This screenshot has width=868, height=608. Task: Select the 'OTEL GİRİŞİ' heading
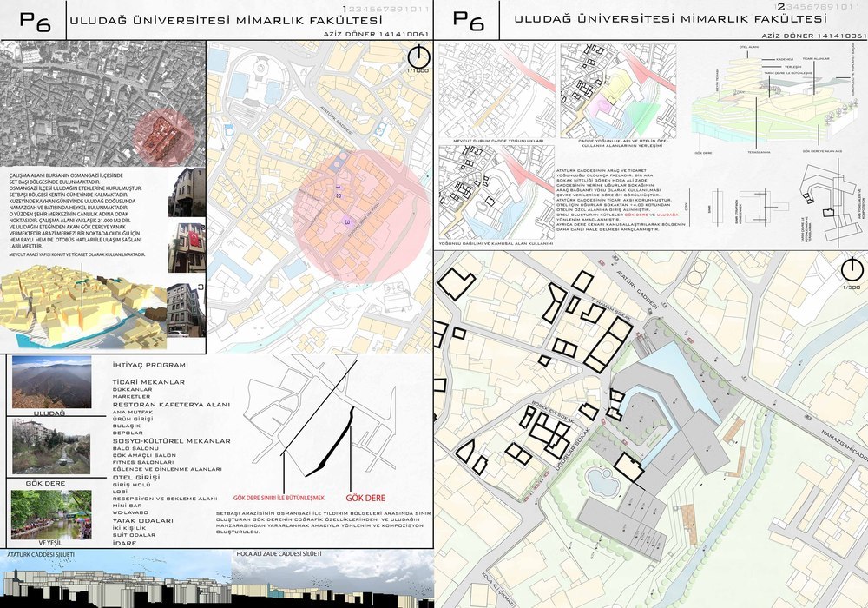(136, 478)
